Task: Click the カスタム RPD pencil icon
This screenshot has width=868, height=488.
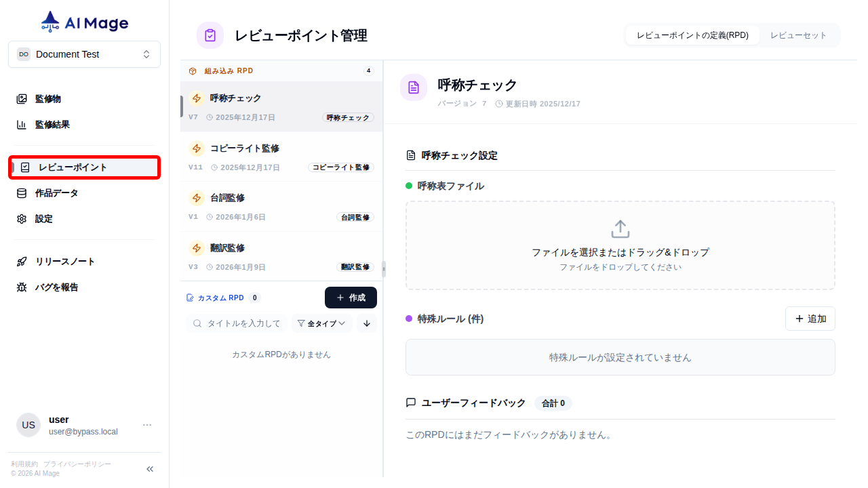Action: pos(189,297)
